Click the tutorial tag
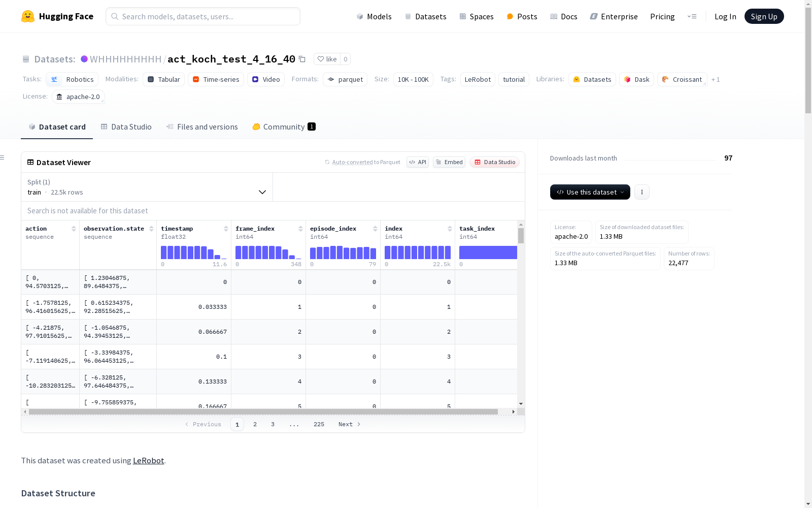The image size is (812, 508). pyautogui.click(x=514, y=79)
